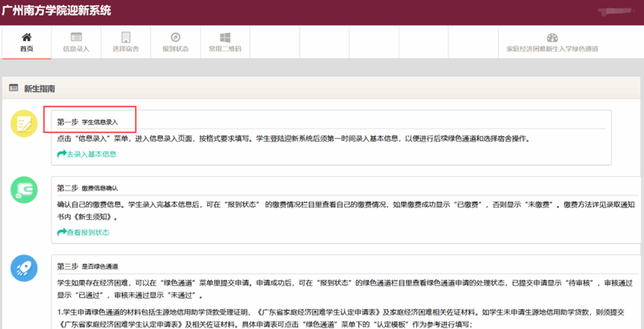
Task: Click the 常用二维码 grid icon
Action: [224, 37]
